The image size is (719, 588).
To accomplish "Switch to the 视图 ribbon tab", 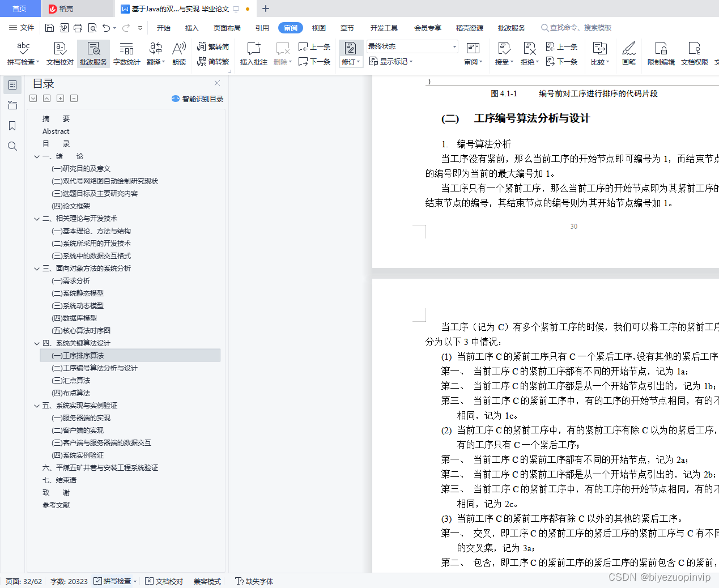I will (319, 28).
